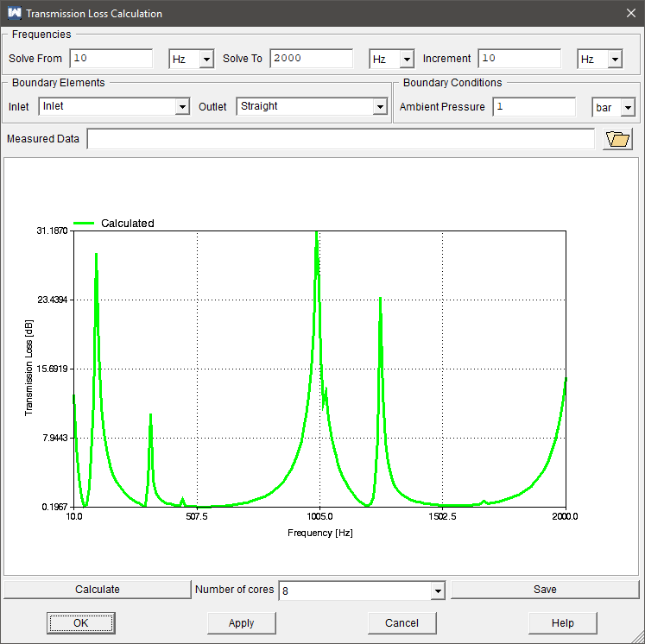Confirm with the OK button
This screenshot has width=645, height=644.
[80, 623]
